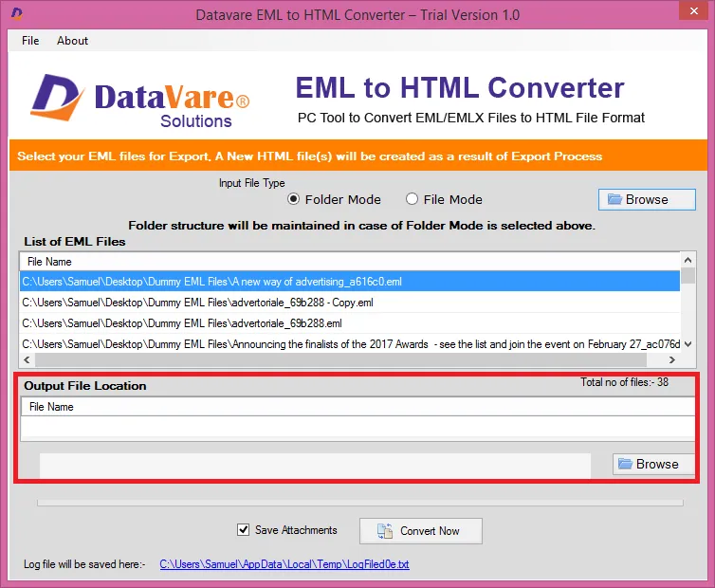
Task: Open the About menu
Action: (x=72, y=41)
